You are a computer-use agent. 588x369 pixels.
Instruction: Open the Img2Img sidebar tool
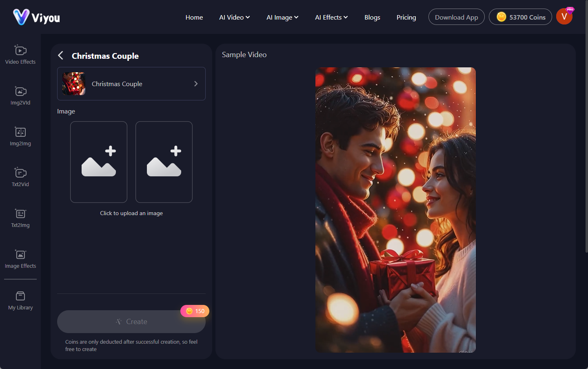(20, 136)
